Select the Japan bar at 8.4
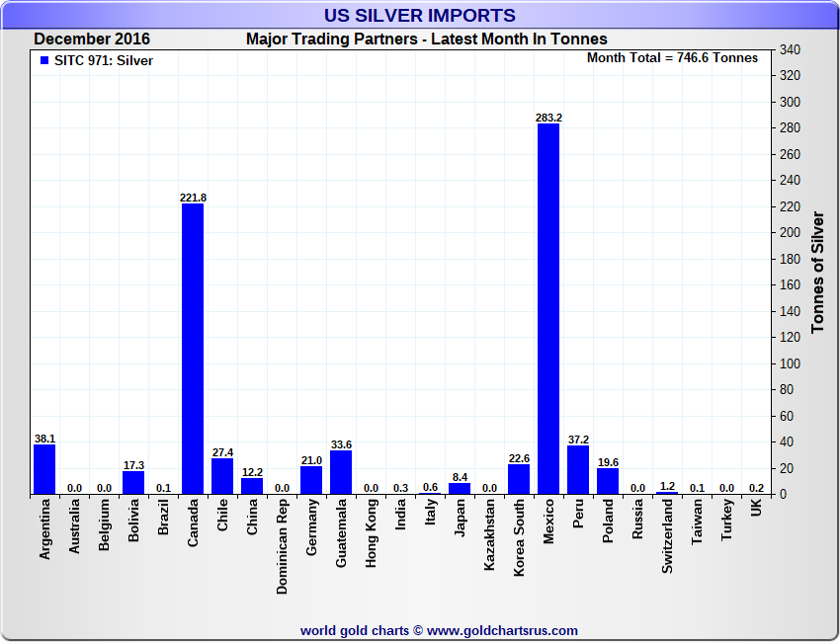840x642 pixels. (460, 488)
